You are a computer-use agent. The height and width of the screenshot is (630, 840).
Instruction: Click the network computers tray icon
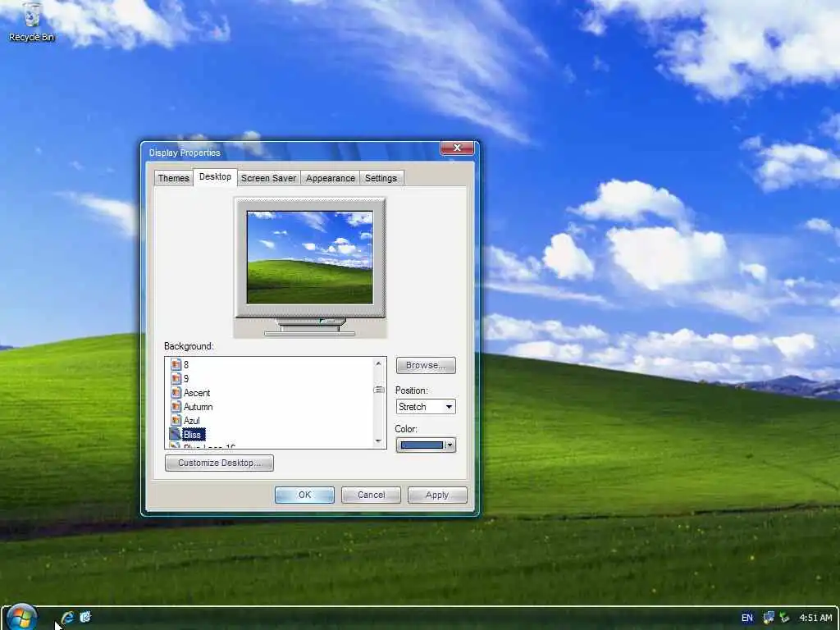point(769,618)
